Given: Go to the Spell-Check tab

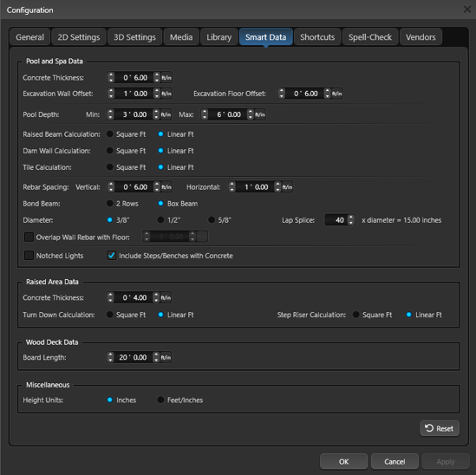Looking at the screenshot, I should [x=370, y=37].
